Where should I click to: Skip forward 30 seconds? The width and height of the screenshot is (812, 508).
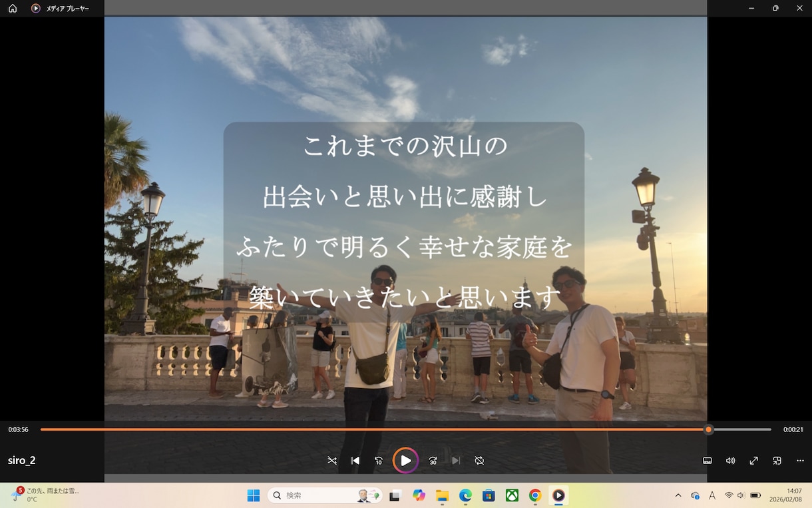(x=433, y=461)
